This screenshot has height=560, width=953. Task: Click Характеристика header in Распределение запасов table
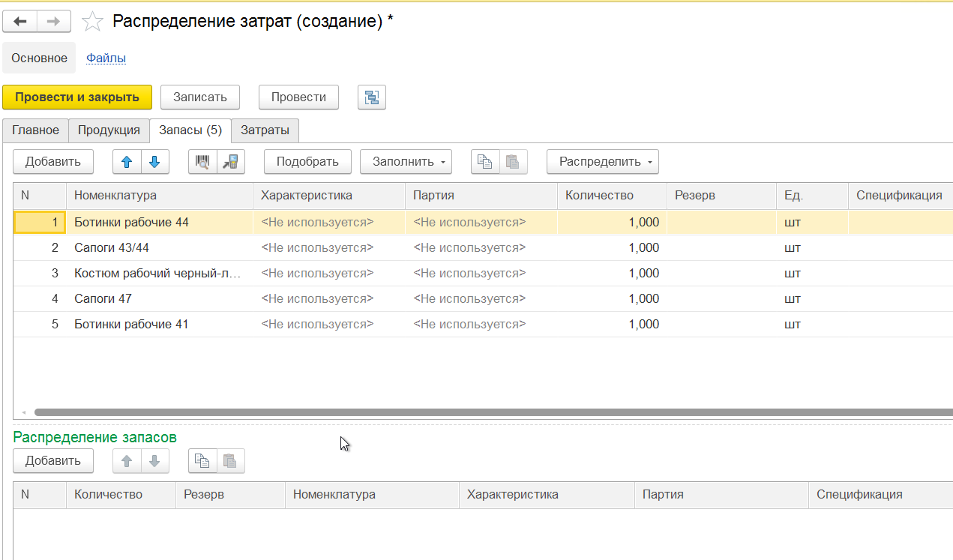pyautogui.click(x=547, y=495)
